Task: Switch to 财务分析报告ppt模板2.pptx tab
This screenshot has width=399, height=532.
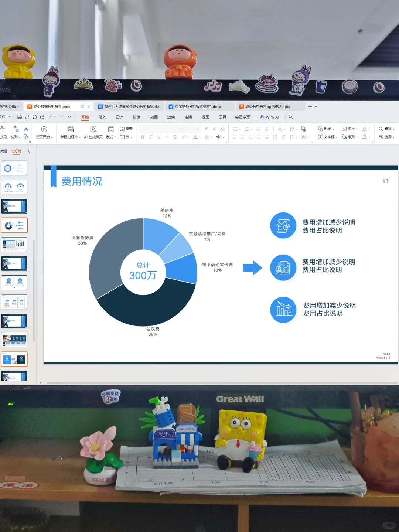Action: coord(270,106)
